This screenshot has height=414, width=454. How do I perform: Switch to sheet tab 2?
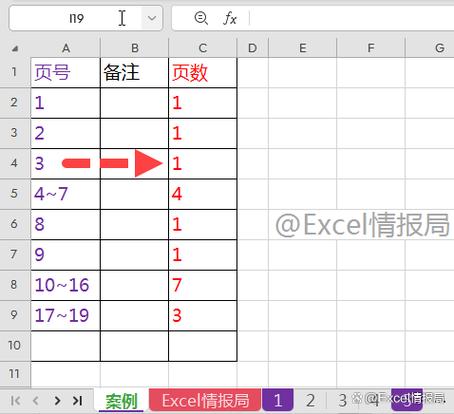click(310, 401)
